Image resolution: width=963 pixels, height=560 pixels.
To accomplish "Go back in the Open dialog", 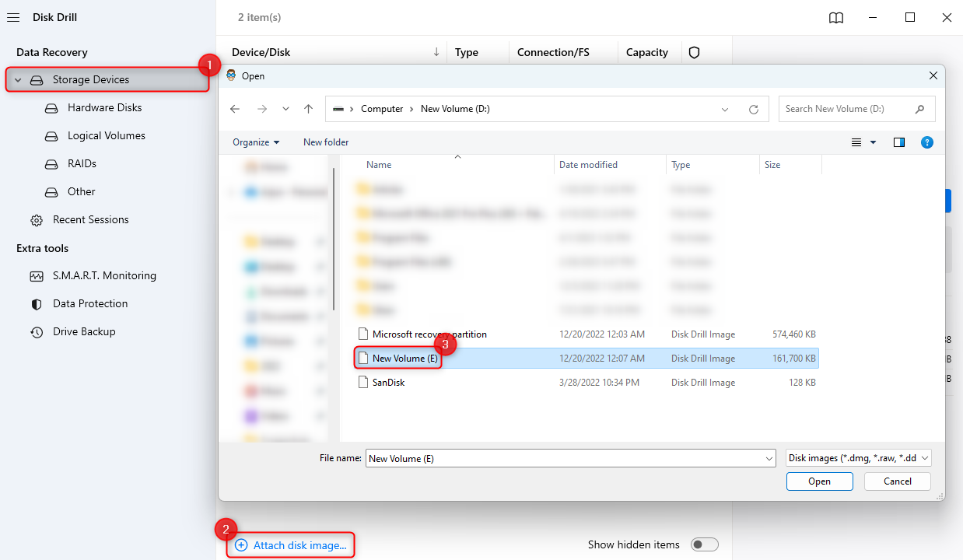I will click(x=235, y=109).
